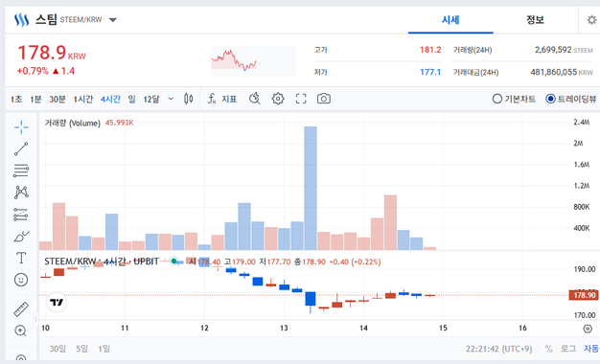Image resolution: width=600 pixels, height=364 pixels.
Task: Toggle 로그 scale on the chart
Action: pyautogui.click(x=568, y=349)
